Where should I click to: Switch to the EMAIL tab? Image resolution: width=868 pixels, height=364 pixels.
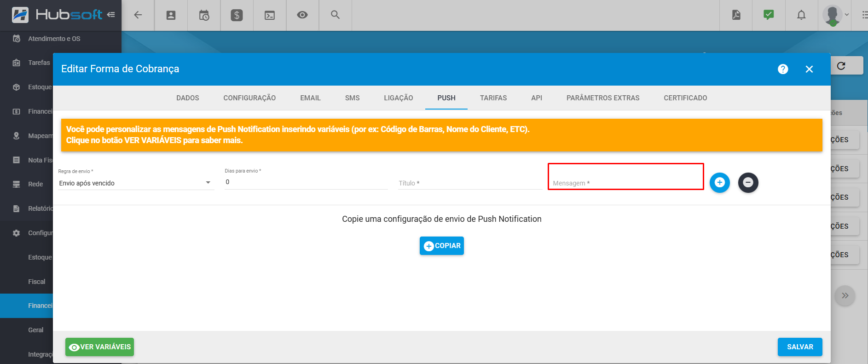click(310, 98)
